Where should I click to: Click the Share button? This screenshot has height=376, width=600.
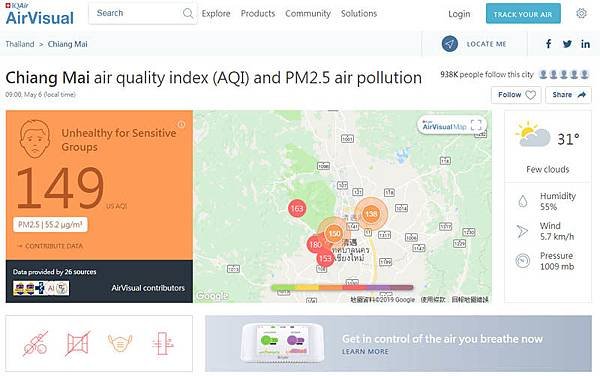click(x=568, y=95)
